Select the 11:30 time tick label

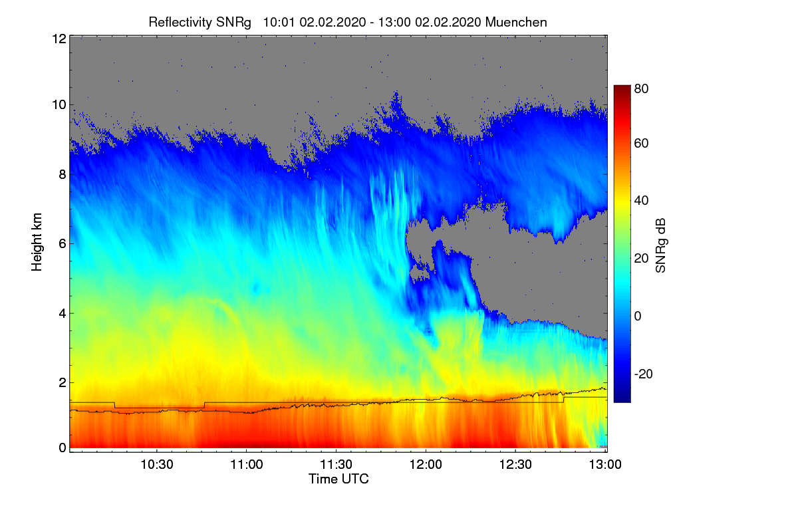pyautogui.click(x=336, y=465)
